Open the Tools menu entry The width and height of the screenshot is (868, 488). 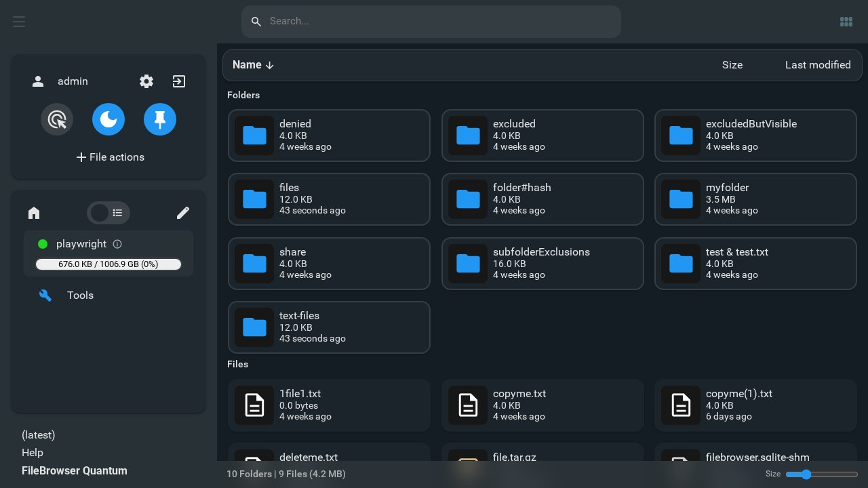(108, 296)
